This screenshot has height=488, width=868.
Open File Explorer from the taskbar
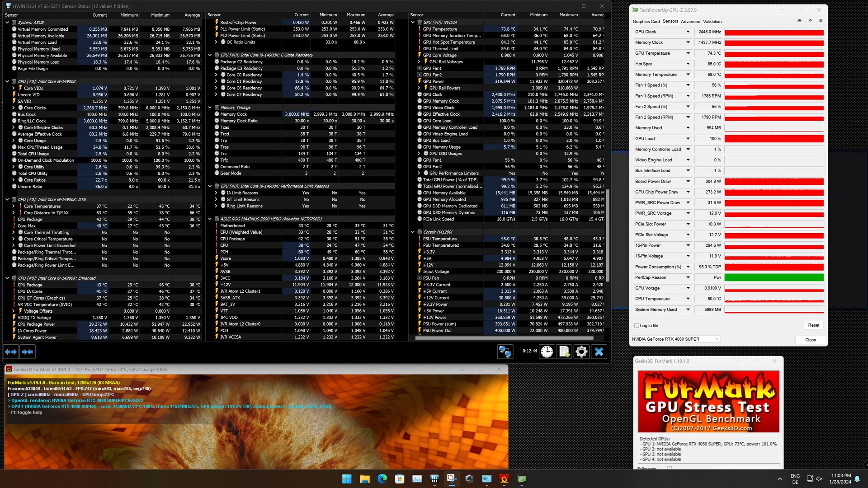(x=365, y=479)
